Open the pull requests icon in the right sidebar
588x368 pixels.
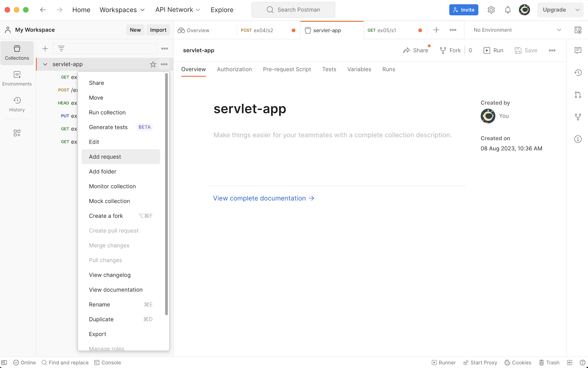click(578, 95)
